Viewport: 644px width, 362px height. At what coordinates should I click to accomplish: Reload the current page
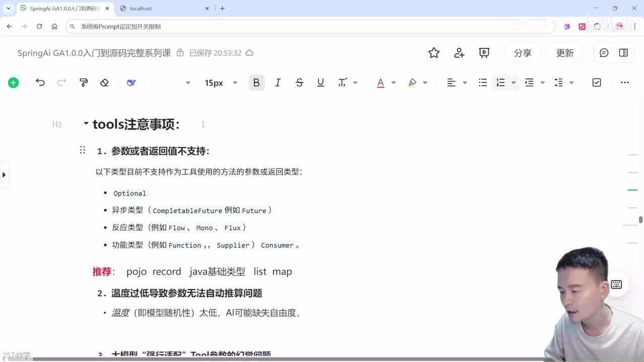(x=39, y=27)
